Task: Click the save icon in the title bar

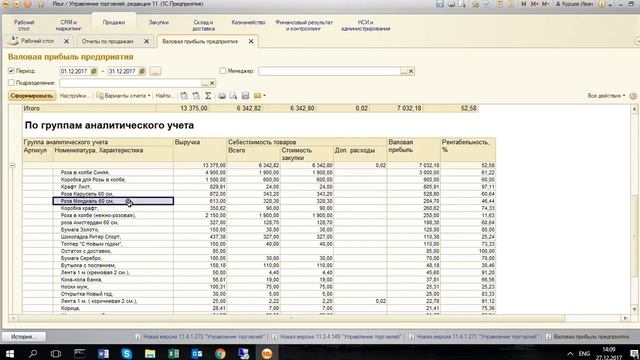Action: click(x=440, y=4)
